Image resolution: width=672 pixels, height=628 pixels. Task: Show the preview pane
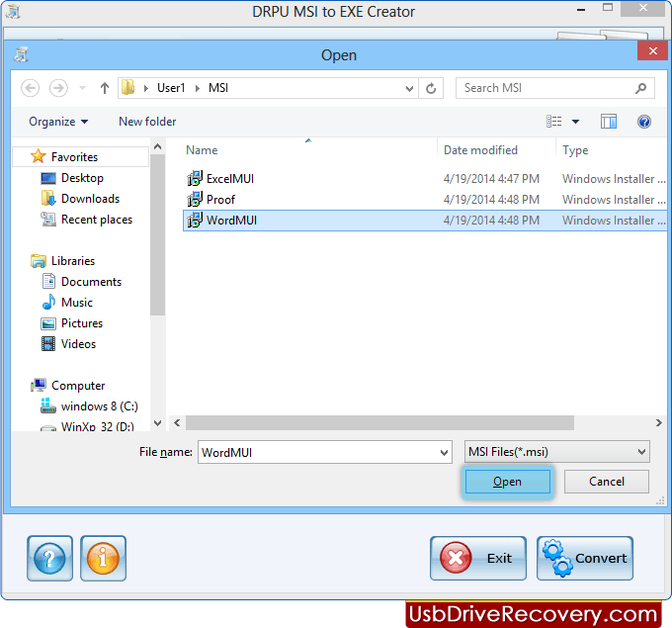click(x=608, y=122)
